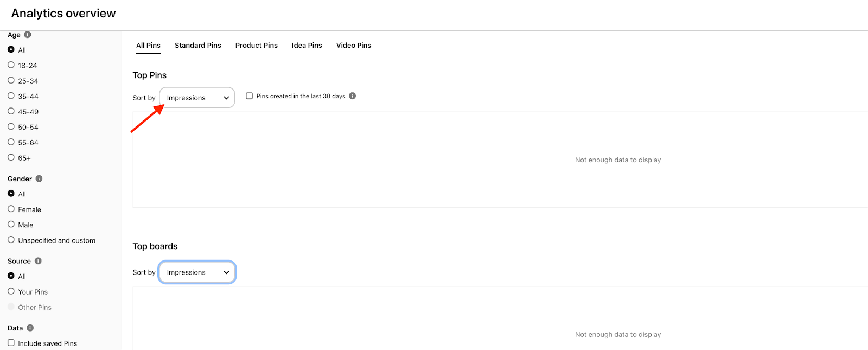
Task: Open the Top boards Sort by dropdown
Action: pos(197,272)
